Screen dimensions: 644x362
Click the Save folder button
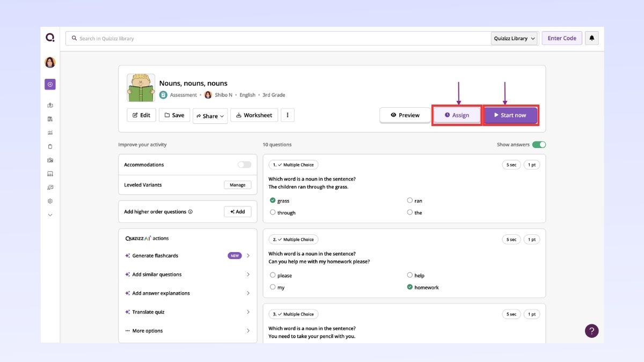(174, 115)
